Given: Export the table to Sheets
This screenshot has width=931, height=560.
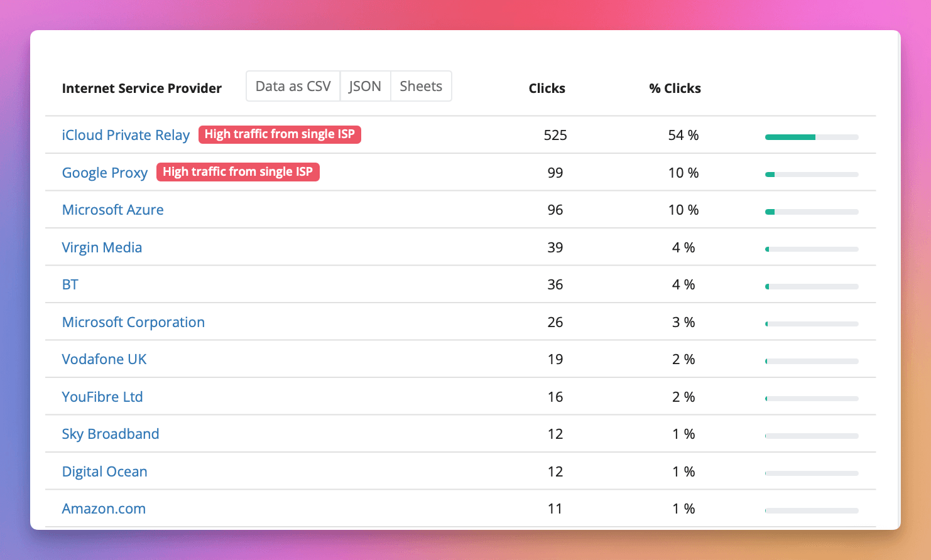Looking at the screenshot, I should [x=420, y=86].
